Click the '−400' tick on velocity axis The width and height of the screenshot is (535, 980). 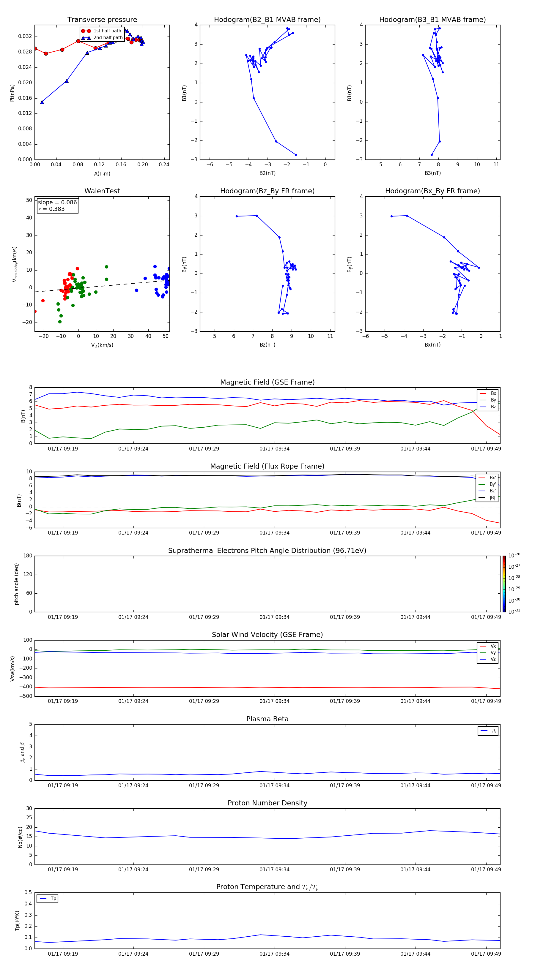pyautogui.click(x=25, y=687)
